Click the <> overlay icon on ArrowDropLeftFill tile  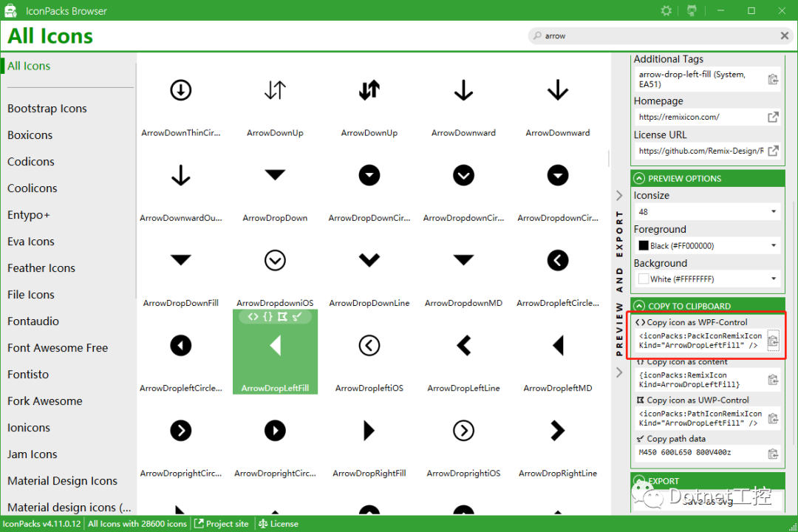[x=253, y=316]
